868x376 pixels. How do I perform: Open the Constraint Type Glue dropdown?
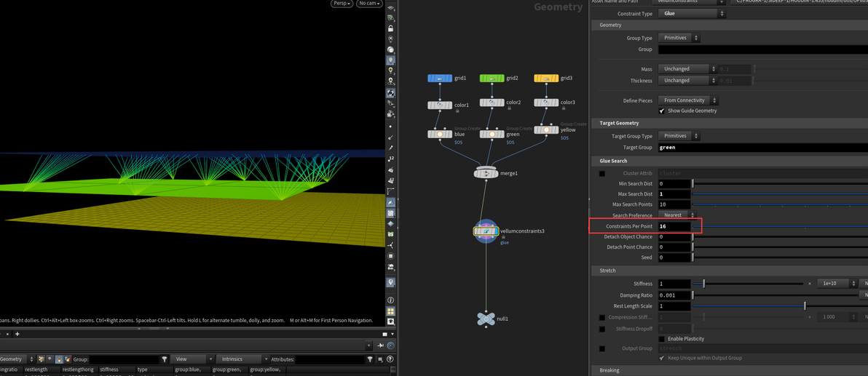(691, 13)
